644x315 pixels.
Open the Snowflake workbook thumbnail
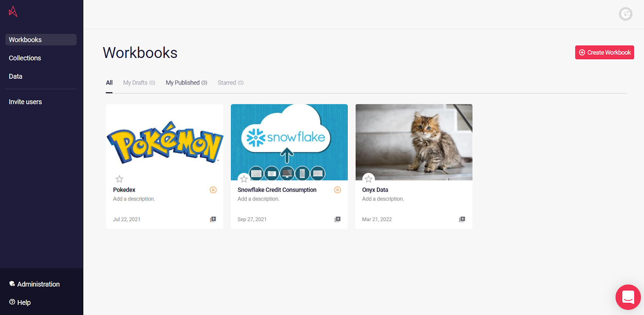(289, 142)
